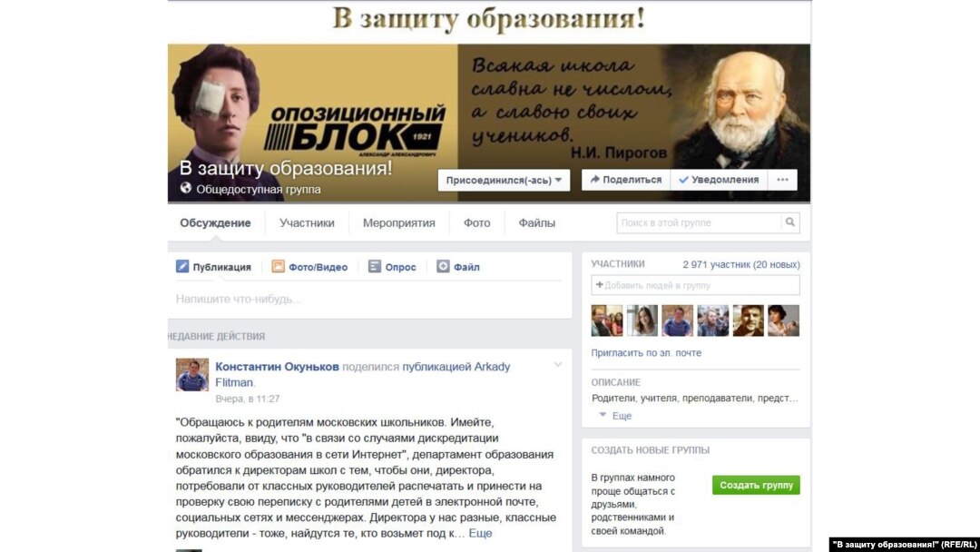Click the Пригласить по эл. почте link
980x552 pixels.
[646, 353]
